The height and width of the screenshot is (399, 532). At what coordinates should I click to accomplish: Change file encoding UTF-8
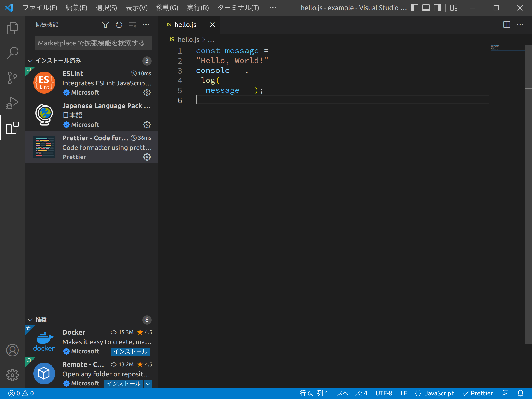pyautogui.click(x=384, y=393)
